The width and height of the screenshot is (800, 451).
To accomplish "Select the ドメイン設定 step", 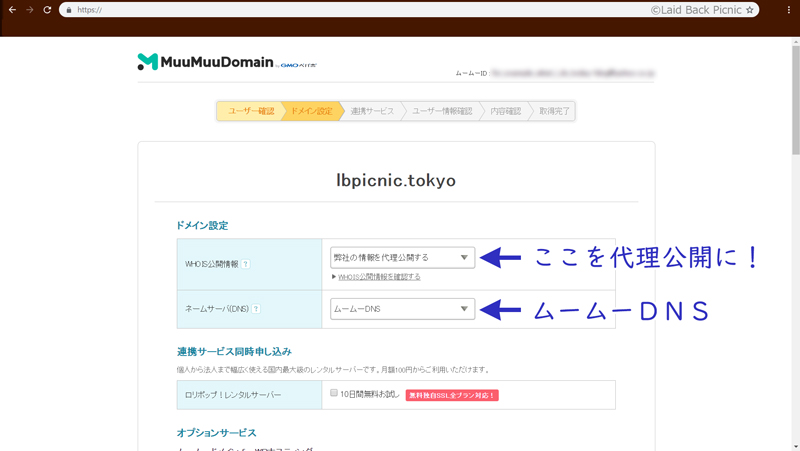I will (312, 111).
